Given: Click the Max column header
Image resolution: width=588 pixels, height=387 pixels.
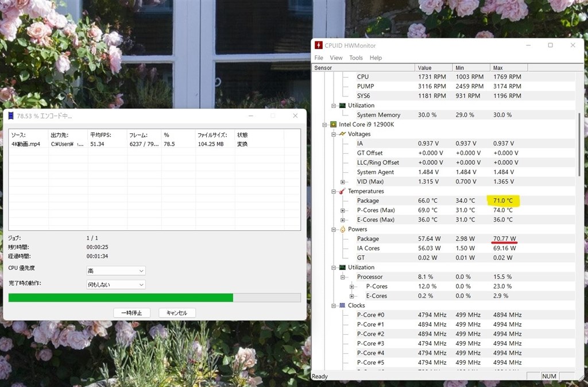Looking at the screenshot, I should [x=509, y=68].
